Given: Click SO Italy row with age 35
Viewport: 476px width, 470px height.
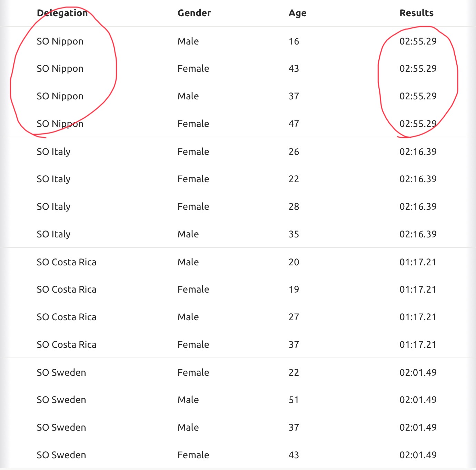Looking at the screenshot, I should [238, 234].
